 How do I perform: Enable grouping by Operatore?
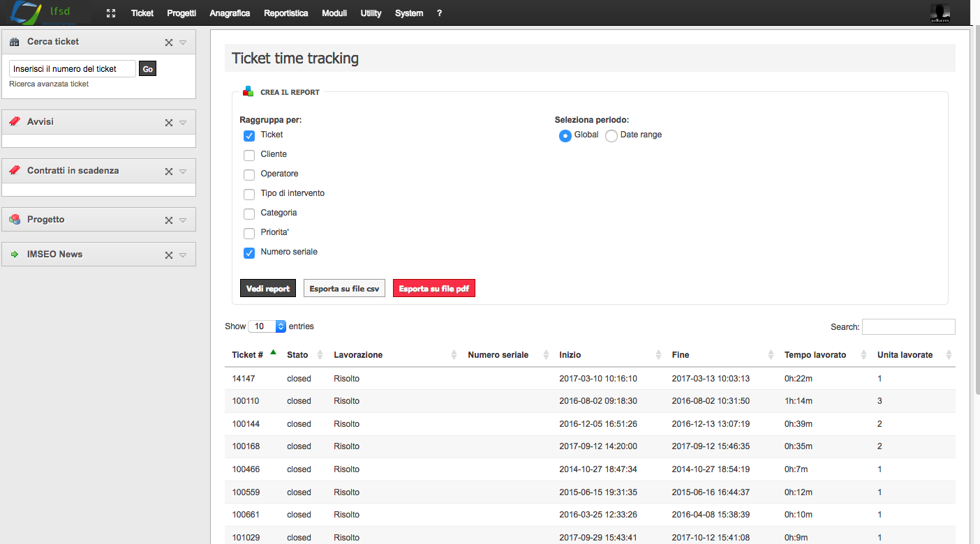(248, 174)
